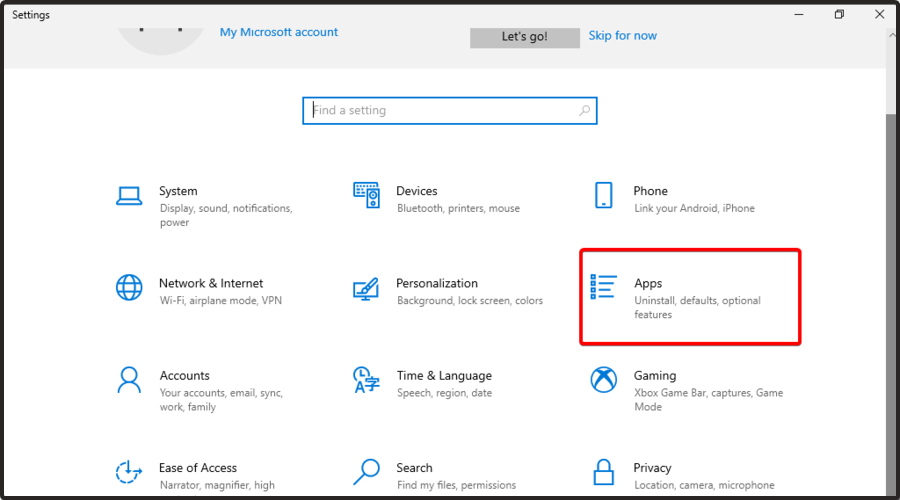Click 'Find my files, permissions' description
The height and width of the screenshot is (500, 900).
tap(456, 485)
